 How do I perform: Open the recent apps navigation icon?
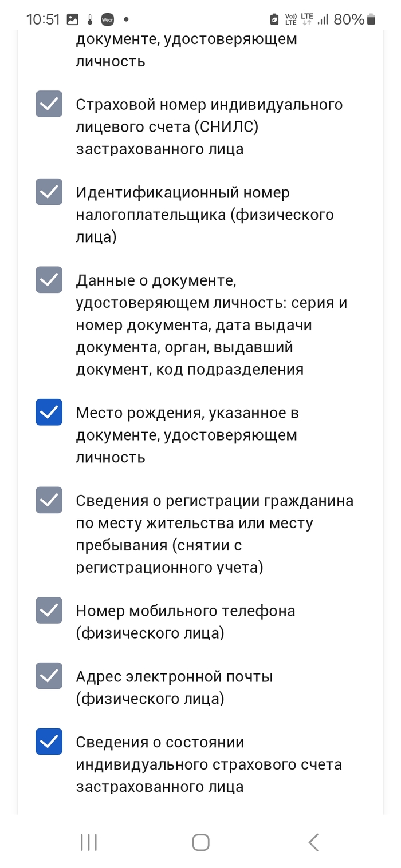coord(89,842)
